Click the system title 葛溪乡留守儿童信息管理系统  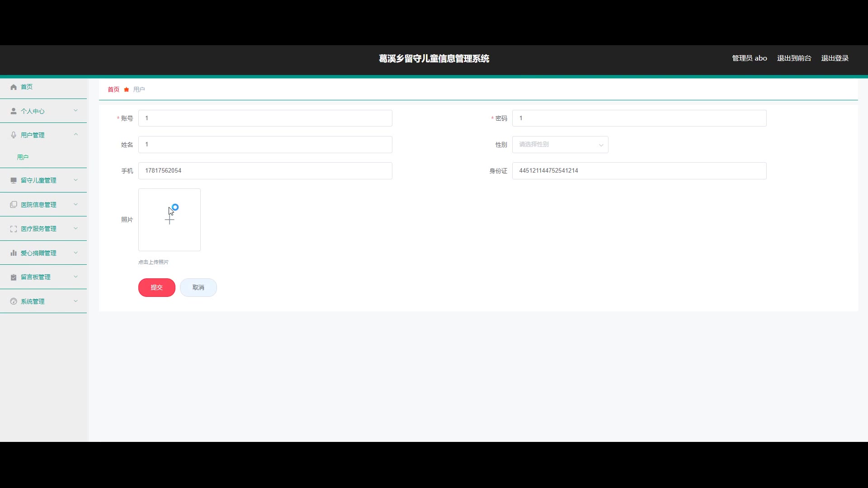[434, 59]
